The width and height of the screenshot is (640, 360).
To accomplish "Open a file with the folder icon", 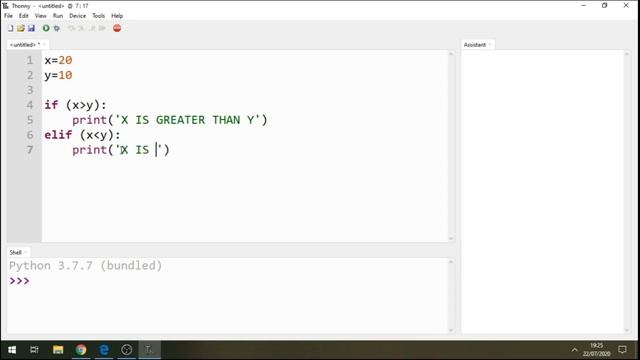I will (21, 28).
